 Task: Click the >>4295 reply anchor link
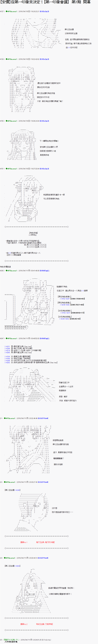point(7,352)
